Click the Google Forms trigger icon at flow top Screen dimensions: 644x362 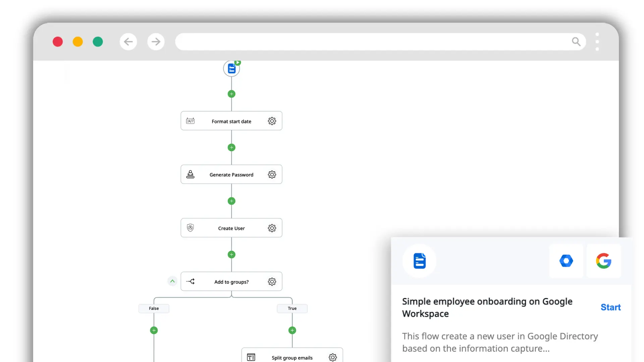(x=231, y=68)
